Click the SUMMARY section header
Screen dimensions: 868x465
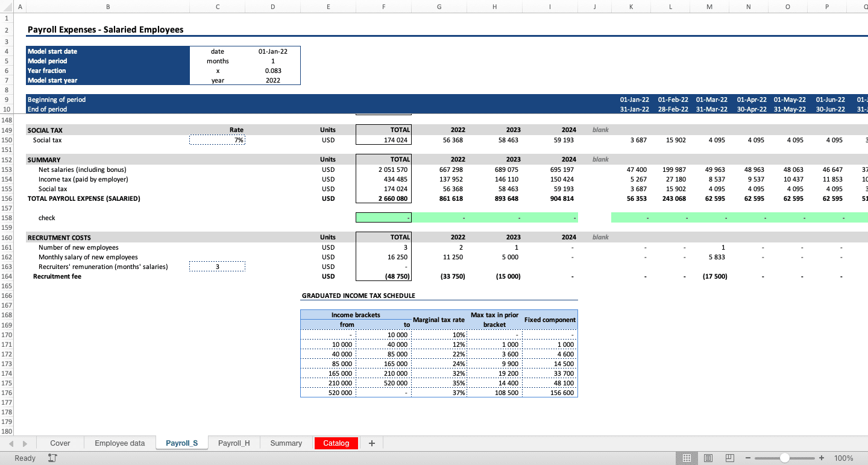(x=44, y=160)
